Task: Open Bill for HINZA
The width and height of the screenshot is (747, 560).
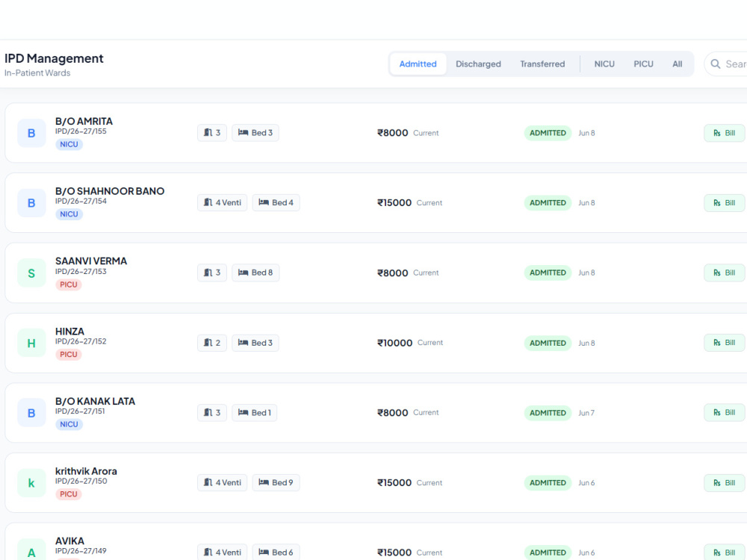Action: pyautogui.click(x=724, y=343)
